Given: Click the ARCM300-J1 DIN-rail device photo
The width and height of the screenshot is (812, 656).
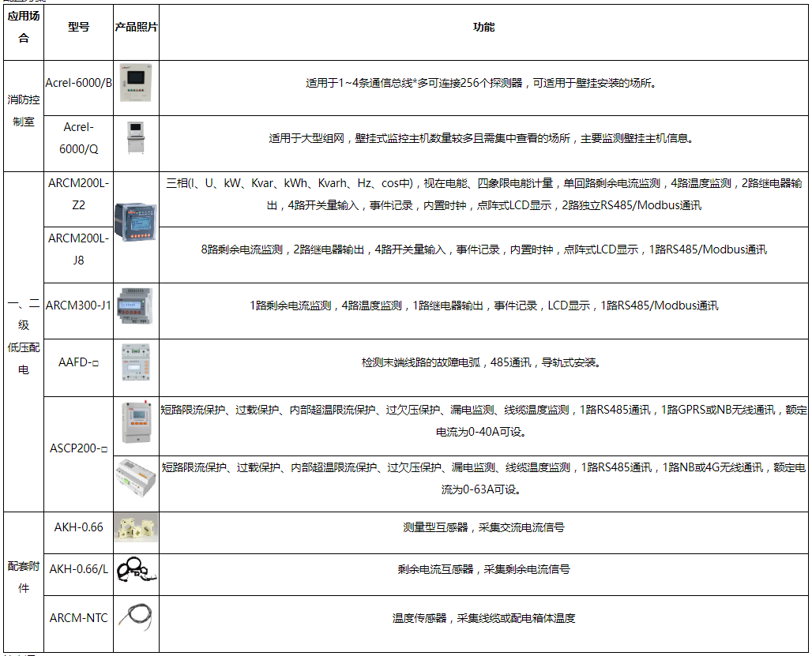Looking at the screenshot, I should pyautogui.click(x=136, y=306).
